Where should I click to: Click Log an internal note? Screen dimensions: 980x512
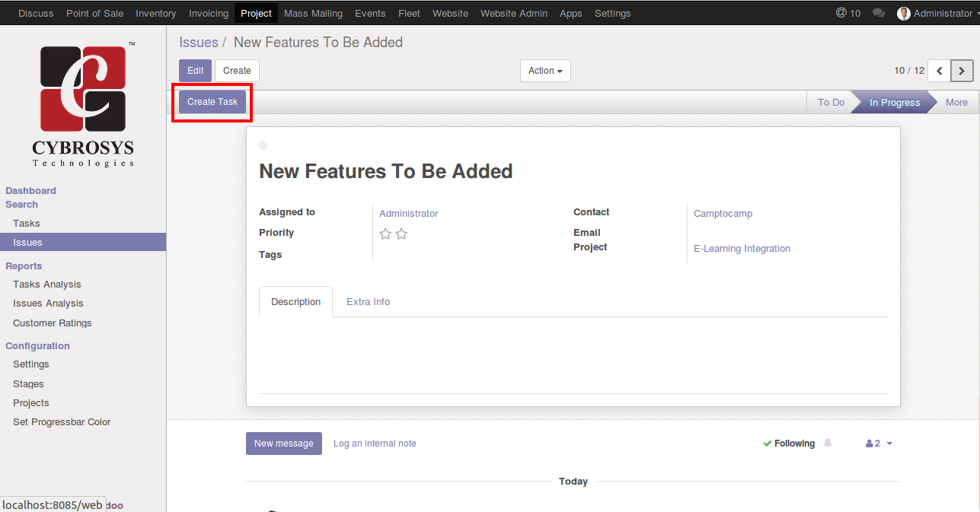375,444
